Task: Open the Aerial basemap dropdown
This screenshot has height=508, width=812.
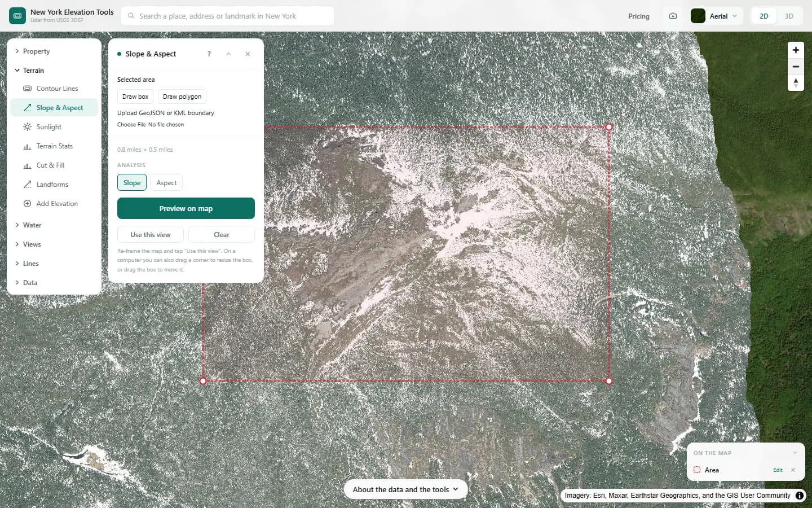Action: tap(716, 16)
